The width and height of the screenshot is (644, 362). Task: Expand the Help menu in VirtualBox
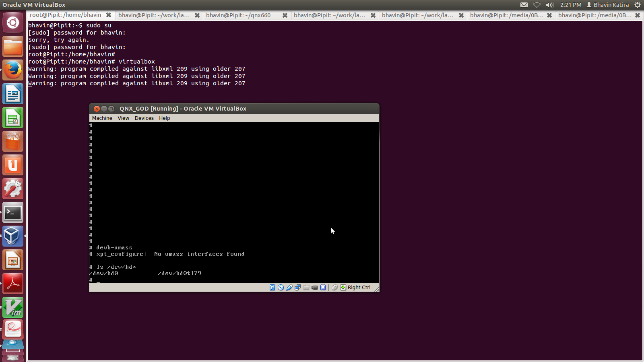click(164, 118)
